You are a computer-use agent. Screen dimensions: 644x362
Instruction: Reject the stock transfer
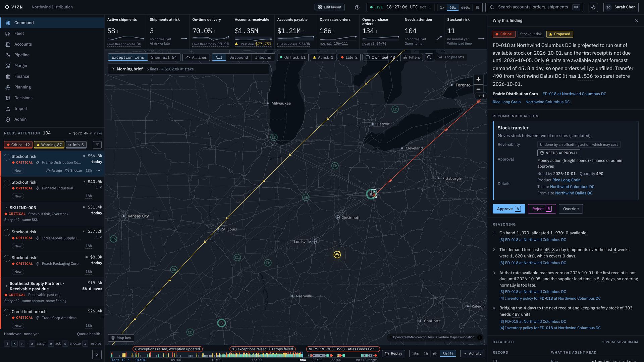pyautogui.click(x=542, y=209)
